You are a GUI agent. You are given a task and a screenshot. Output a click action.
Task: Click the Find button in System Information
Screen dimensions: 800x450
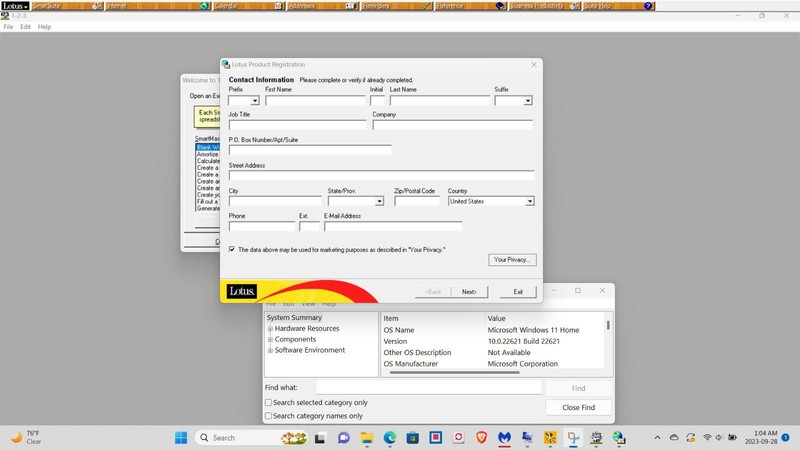click(x=579, y=388)
